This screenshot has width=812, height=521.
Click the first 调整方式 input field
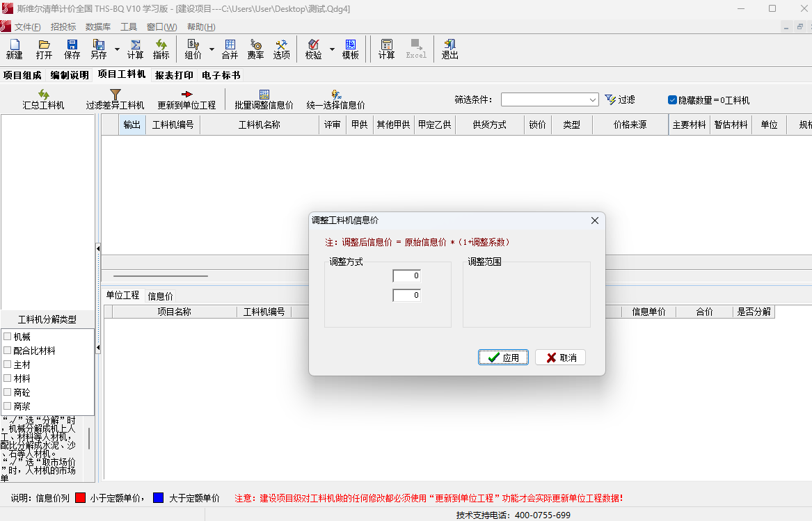pyautogui.click(x=407, y=276)
